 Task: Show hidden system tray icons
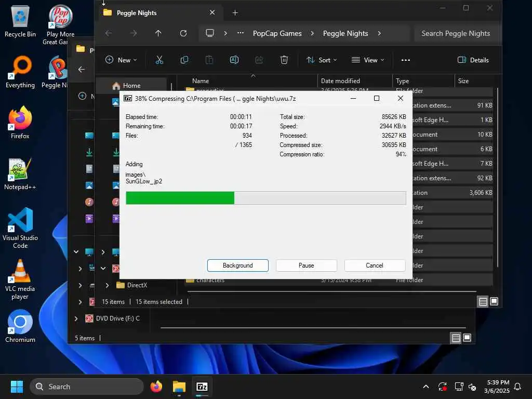point(426,387)
